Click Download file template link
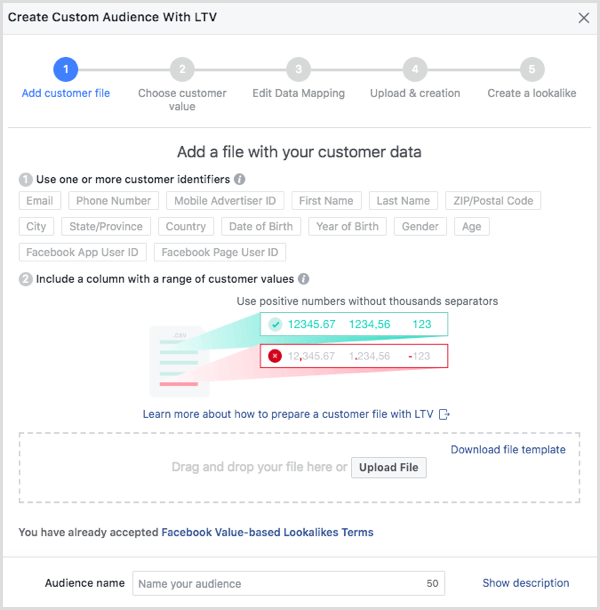 point(508,450)
